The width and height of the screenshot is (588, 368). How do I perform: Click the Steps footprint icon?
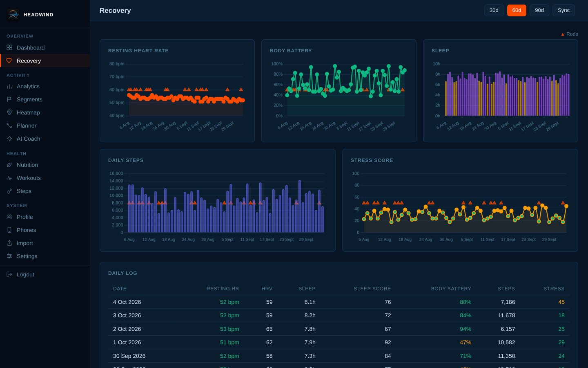9,191
